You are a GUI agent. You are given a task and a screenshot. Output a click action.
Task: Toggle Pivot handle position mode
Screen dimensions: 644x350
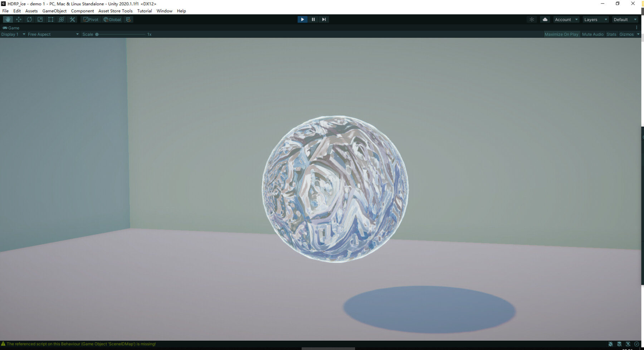[x=91, y=19]
